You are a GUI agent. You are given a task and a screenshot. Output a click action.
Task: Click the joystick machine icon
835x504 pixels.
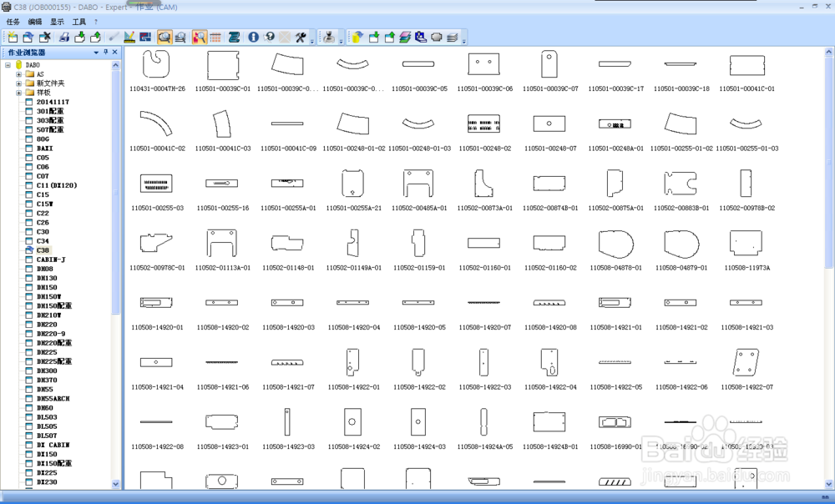point(330,37)
